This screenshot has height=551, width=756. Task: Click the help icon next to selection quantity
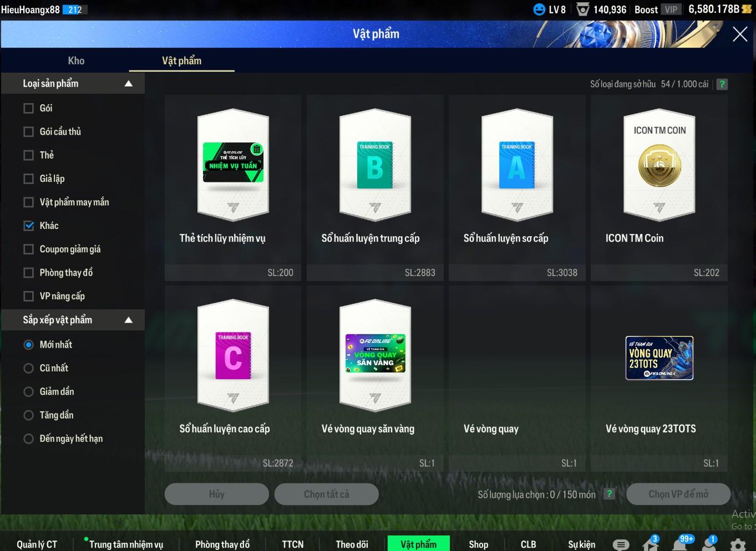pos(609,494)
